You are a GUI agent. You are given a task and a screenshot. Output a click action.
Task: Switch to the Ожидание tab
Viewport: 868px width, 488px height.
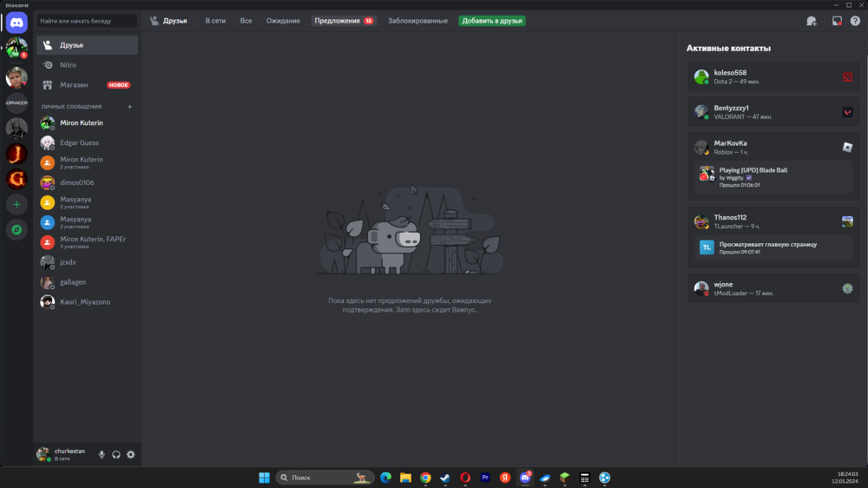[x=283, y=21]
